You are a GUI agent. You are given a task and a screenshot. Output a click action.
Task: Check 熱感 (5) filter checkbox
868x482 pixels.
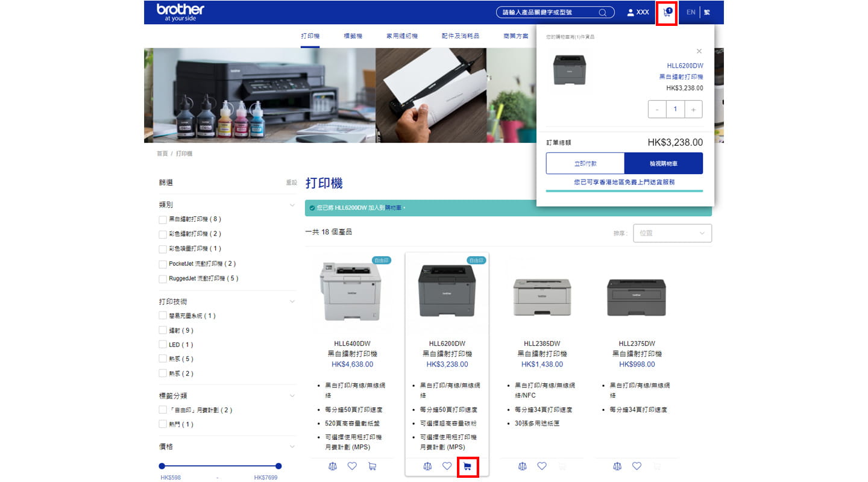pyautogui.click(x=163, y=358)
